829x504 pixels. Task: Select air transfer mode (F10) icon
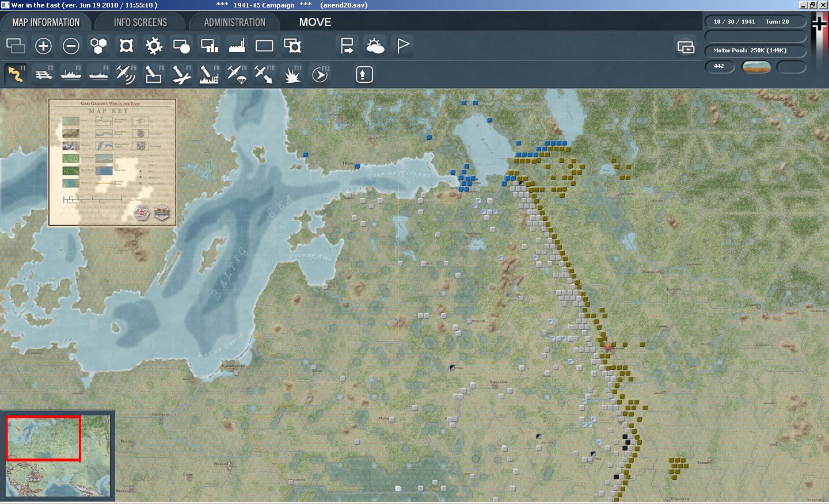coord(264,74)
